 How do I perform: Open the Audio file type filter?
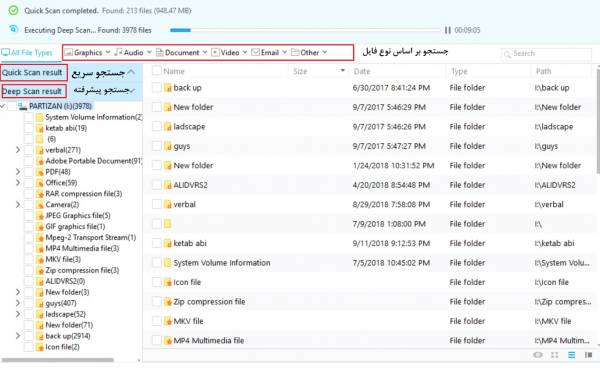(133, 52)
